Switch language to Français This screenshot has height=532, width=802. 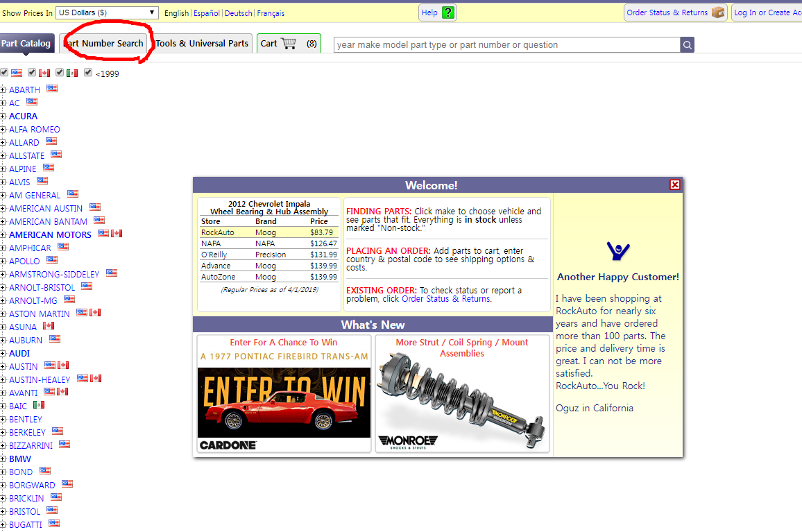click(271, 13)
